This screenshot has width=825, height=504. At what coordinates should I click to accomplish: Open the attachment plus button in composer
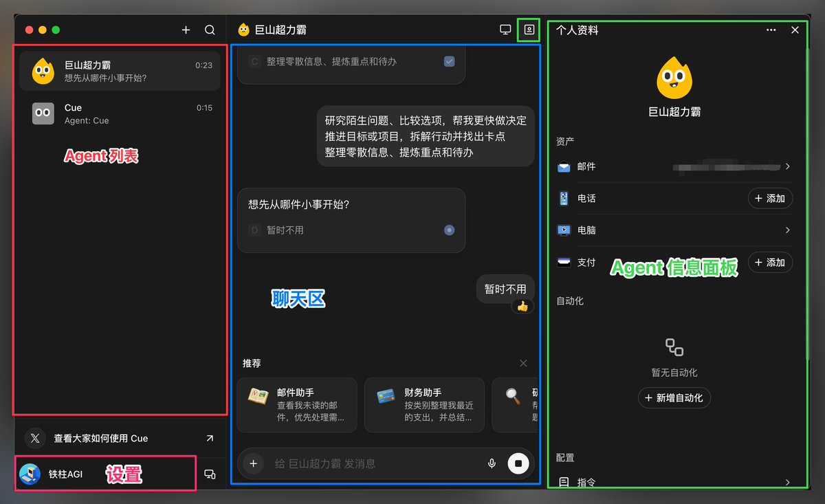253,463
